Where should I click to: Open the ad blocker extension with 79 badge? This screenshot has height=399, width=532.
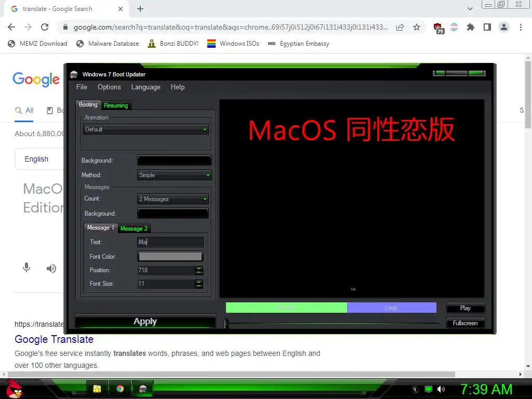pos(438,28)
